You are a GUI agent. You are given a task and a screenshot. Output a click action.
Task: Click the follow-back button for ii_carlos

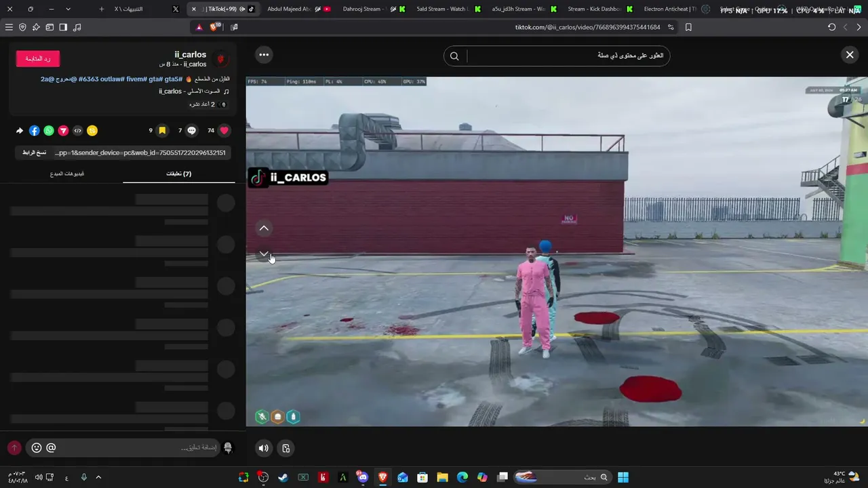[x=38, y=59]
